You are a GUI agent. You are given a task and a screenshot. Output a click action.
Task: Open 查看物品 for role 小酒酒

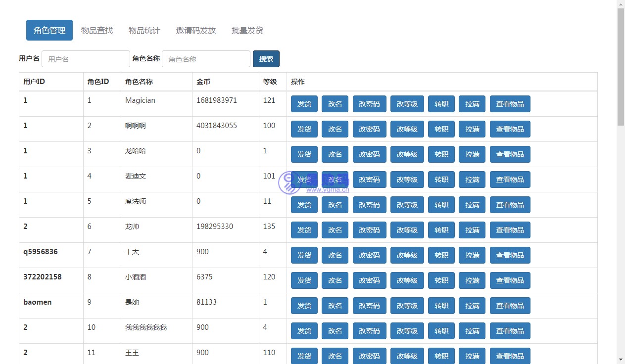coord(510,280)
